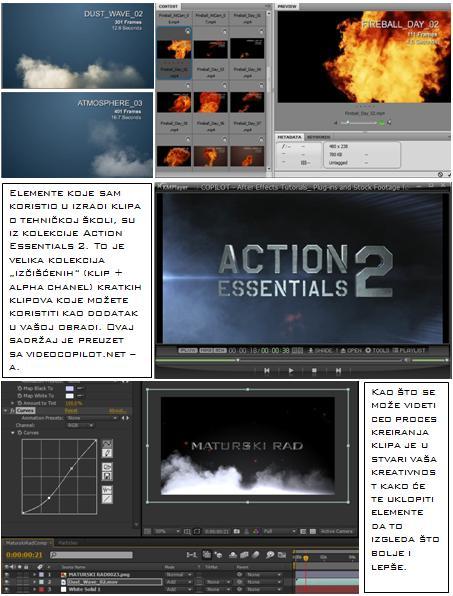This screenshot has height=596, width=453.
Task: Toggle loop button in the Bridge preview player
Action: pos(381,123)
